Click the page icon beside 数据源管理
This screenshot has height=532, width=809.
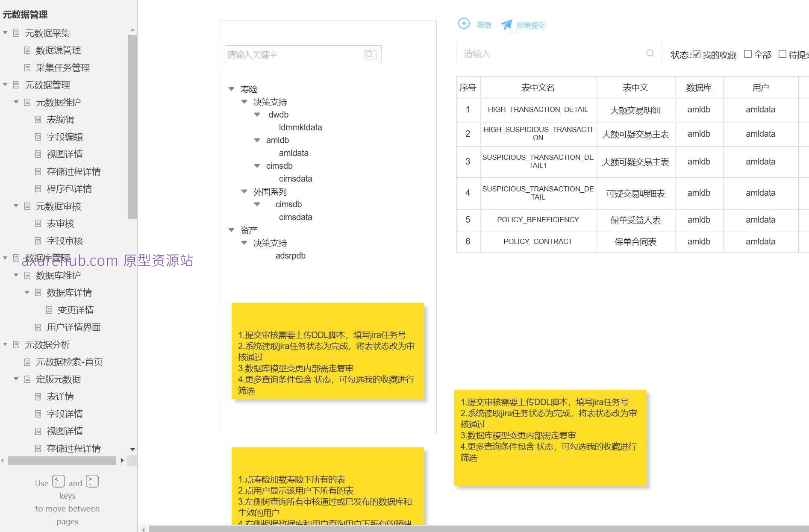coord(27,50)
